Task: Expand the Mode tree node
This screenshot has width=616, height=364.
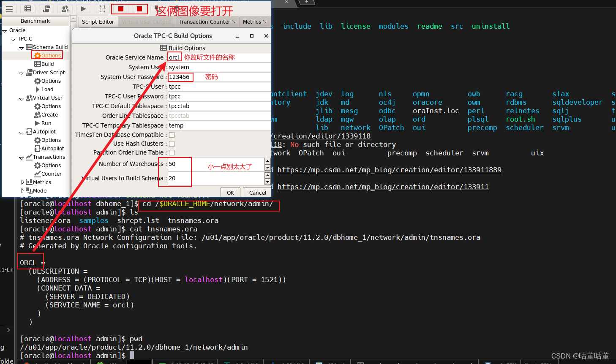Action: 23,190
